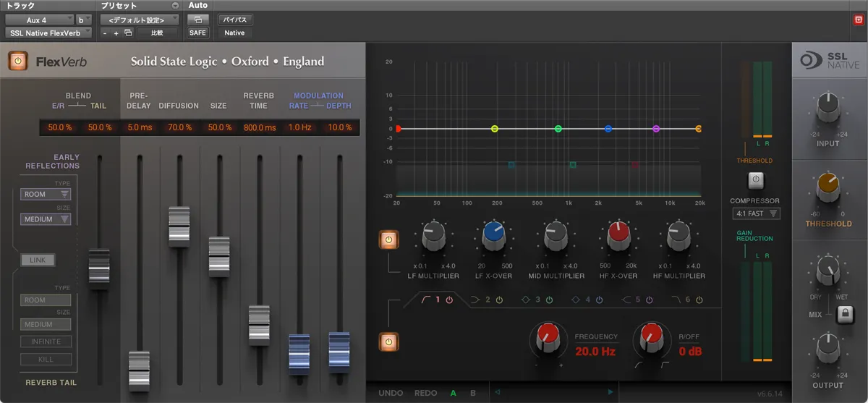Click the yellow EQ node on graph
The height and width of the screenshot is (403, 868).
[x=495, y=129]
